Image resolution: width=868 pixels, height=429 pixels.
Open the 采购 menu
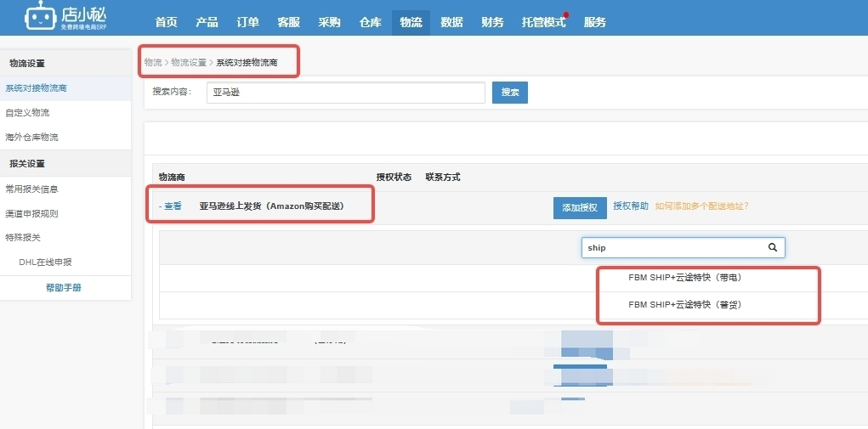329,23
